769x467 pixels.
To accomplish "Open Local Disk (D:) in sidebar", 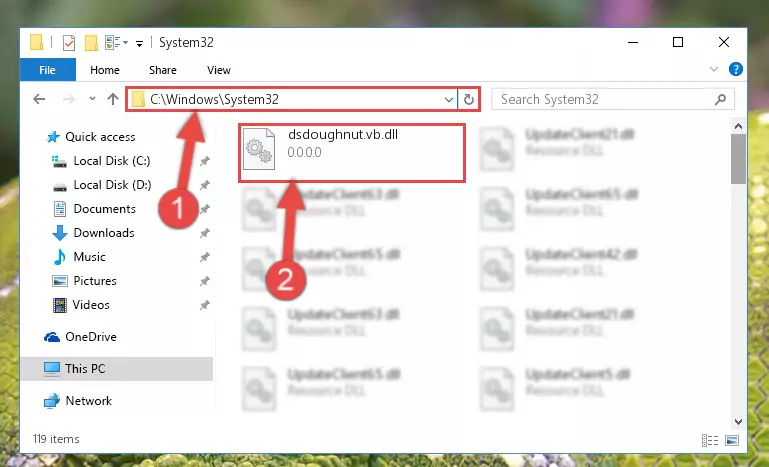I will (112, 185).
